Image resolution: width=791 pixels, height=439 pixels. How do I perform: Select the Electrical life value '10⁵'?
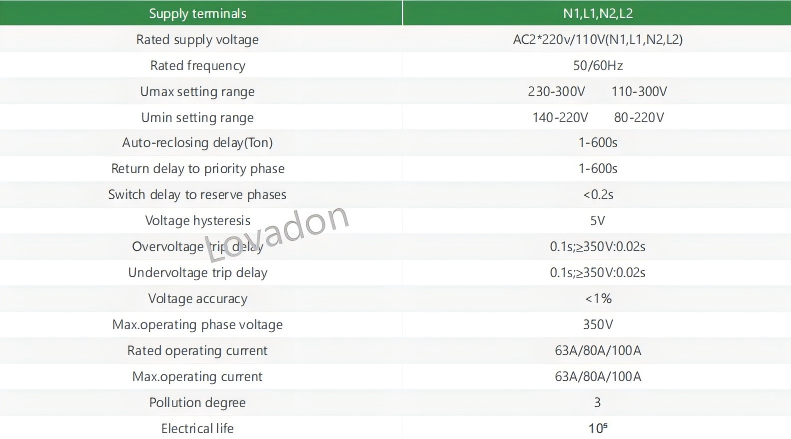(598, 428)
